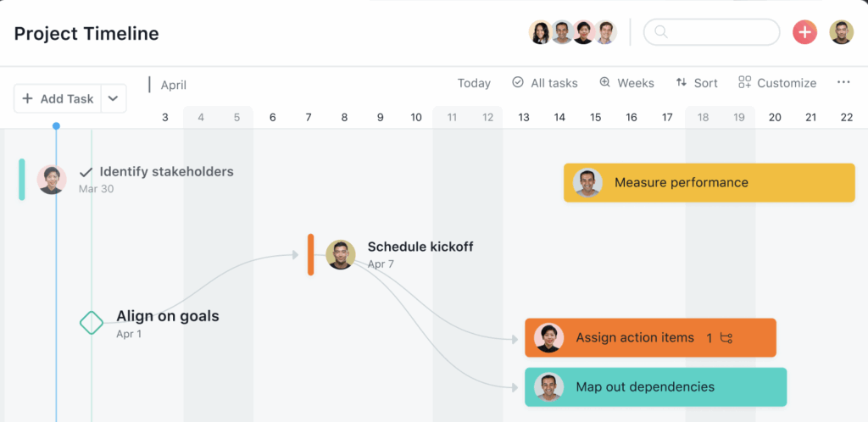Click date 7 in the timeline header
This screenshot has width=868, height=422.
[309, 117]
